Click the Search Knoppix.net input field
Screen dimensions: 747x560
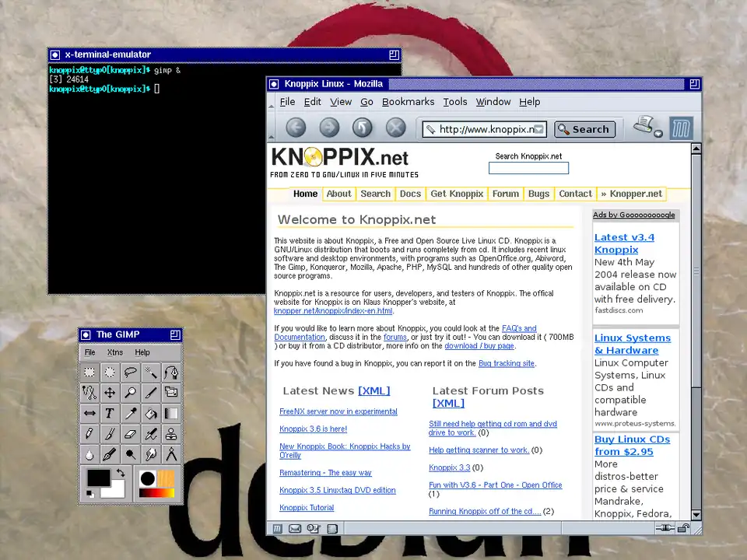coord(528,168)
